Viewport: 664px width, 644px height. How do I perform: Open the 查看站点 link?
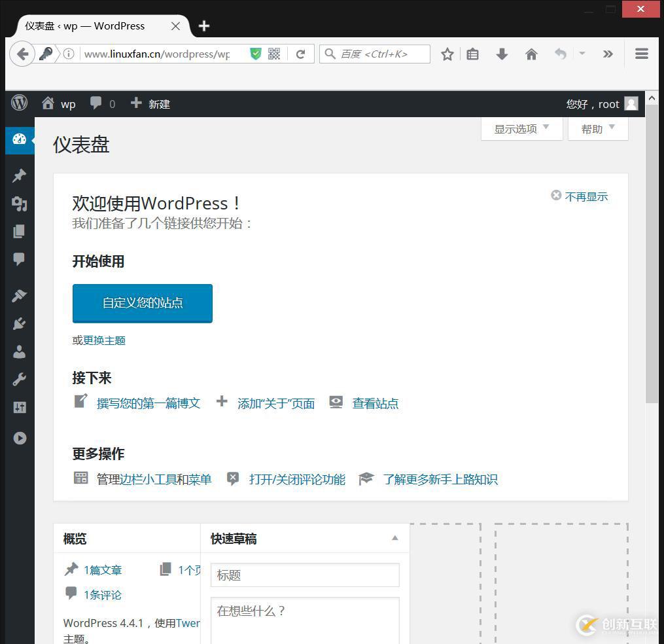tap(376, 403)
